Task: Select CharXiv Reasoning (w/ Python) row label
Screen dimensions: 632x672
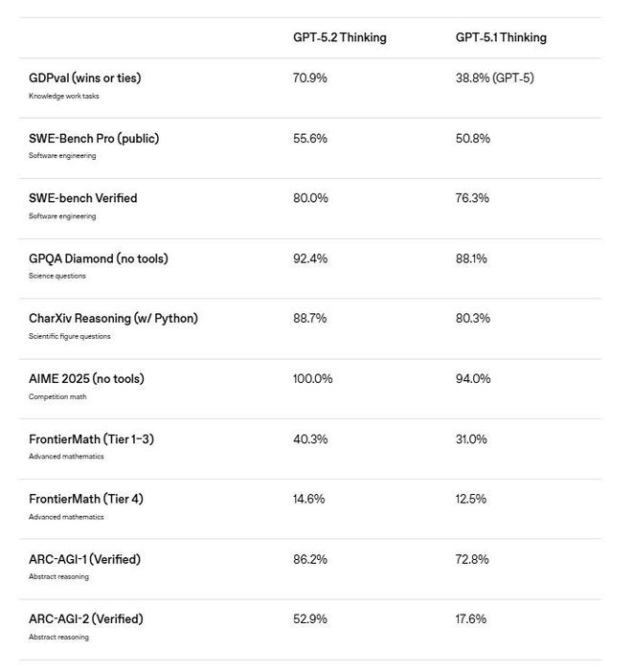Action: (x=113, y=318)
